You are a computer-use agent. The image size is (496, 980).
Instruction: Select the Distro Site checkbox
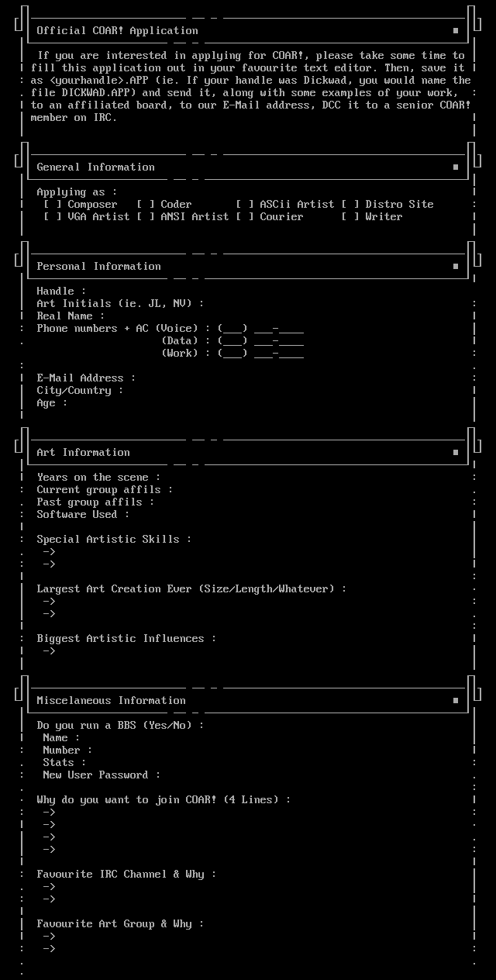coord(350,205)
